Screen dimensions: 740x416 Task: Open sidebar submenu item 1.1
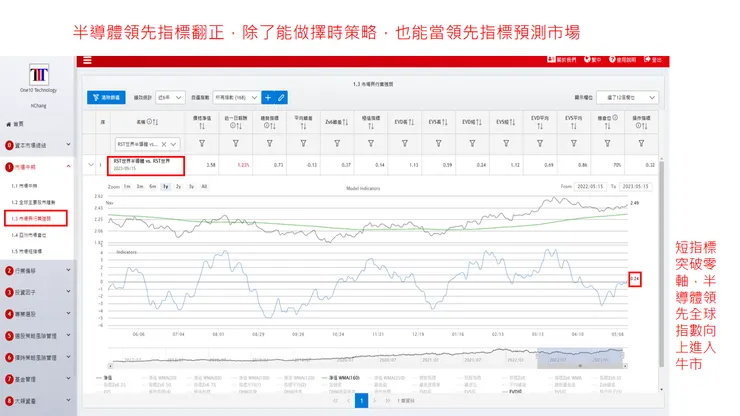pos(24,186)
